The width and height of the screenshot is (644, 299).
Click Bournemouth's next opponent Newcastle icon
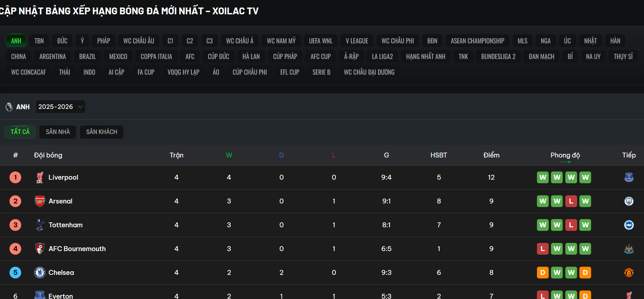click(629, 249)
